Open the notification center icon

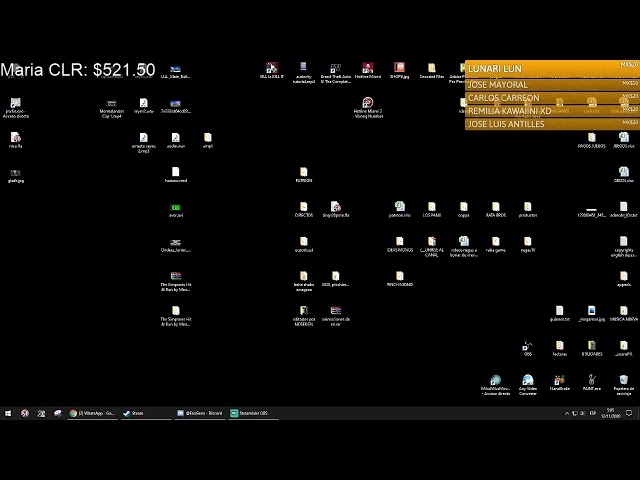629,413
